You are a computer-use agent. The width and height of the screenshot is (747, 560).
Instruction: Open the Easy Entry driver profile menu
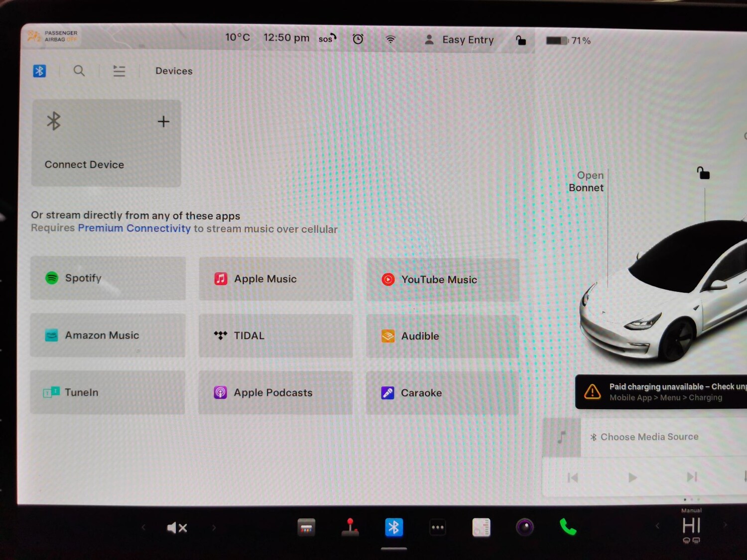[x=459, y=40]
